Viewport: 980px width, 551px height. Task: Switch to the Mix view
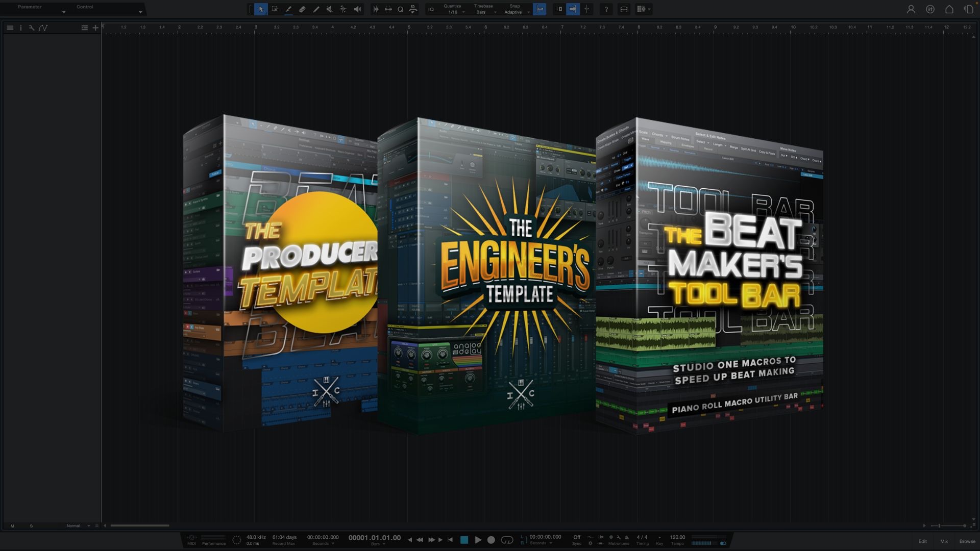(944, 541)
